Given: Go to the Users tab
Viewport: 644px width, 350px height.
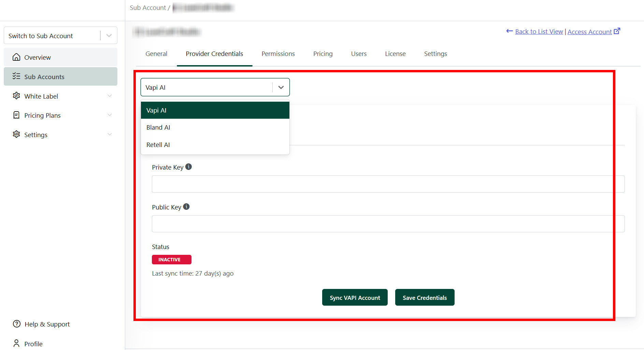Looking at the screenshot, I should pos(359,54).
